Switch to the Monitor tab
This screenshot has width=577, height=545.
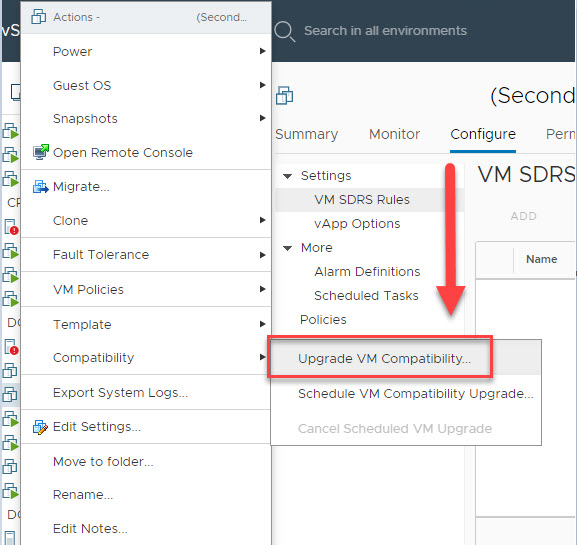[x=394, y=134]
